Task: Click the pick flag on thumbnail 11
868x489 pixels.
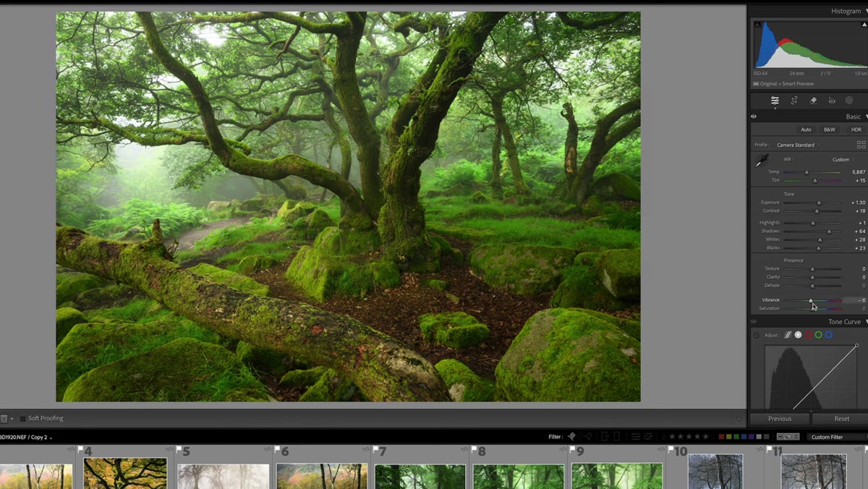Action: pos(770,448)
